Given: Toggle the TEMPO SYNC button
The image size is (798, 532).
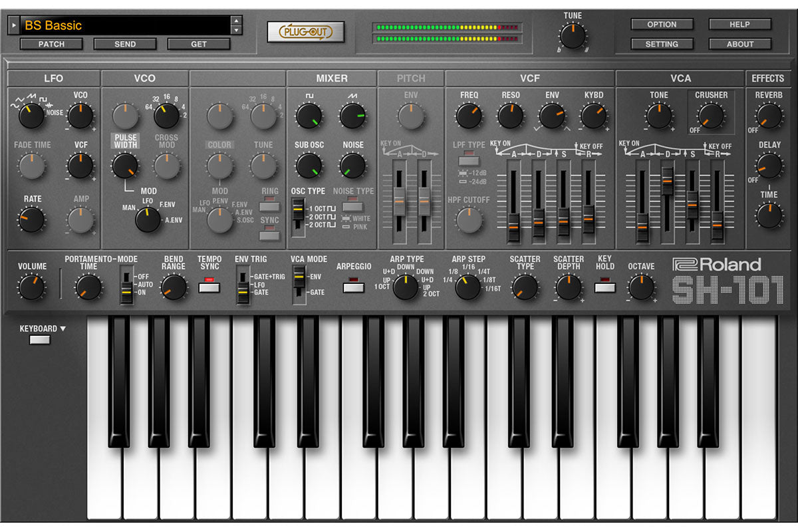Looking at the screenshot, I should point(209,287).
